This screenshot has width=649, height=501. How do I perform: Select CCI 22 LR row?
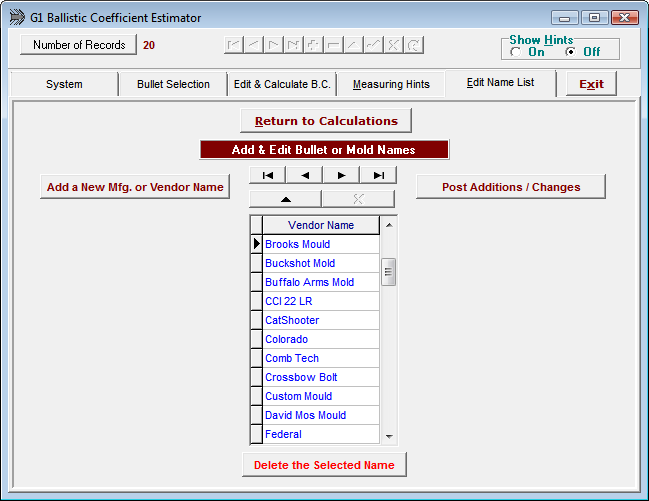coord(321,301)
